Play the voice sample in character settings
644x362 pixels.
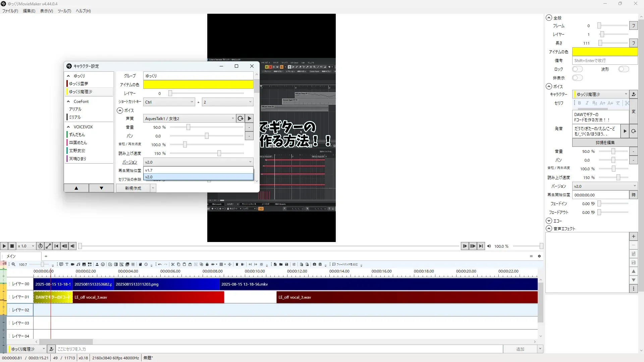[249, 118]
